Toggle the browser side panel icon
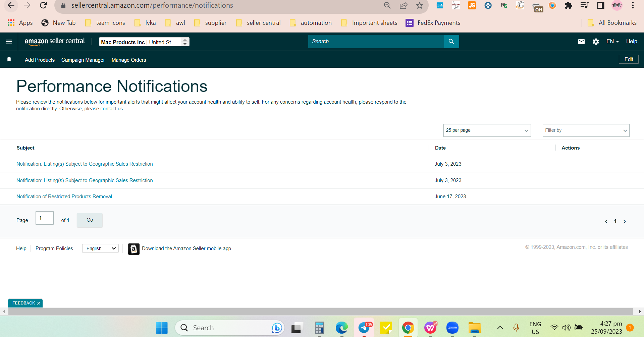Viewport: 644px width, 337px height. (601, 5)
